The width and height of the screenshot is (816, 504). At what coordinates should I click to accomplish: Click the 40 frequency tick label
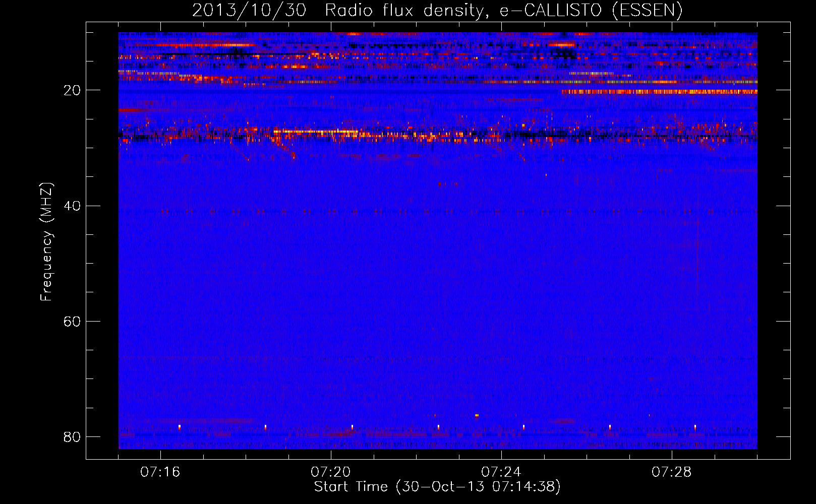(x=72, y=206)
